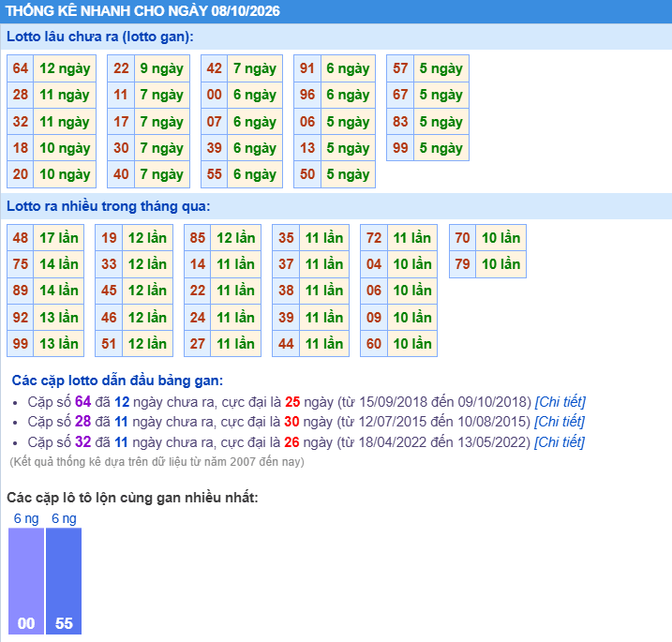The height and width of the screenshot is (642, 672).
Task: Click lotto number 35 in frequency table
Action: pyautogui.click(x=286, y=238)
